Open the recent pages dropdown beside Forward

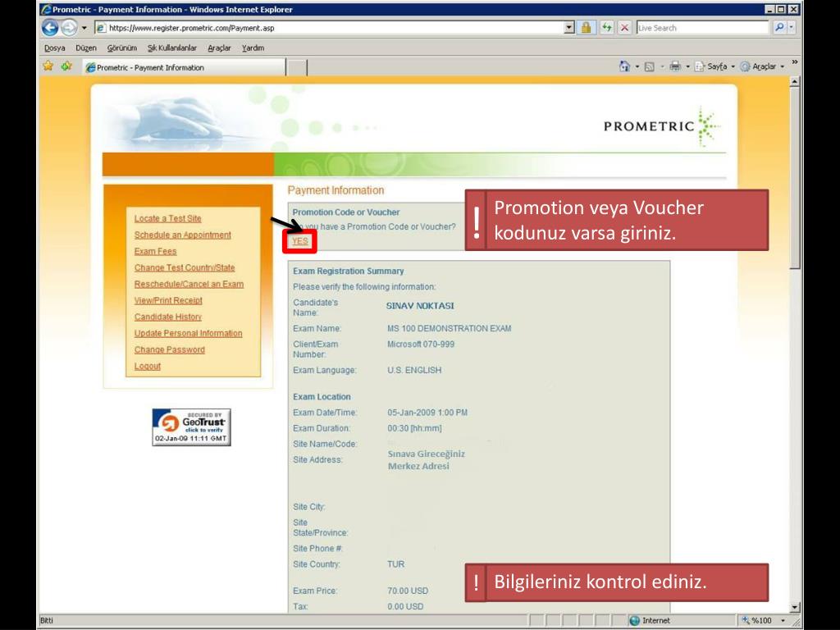tap(84, 28)
